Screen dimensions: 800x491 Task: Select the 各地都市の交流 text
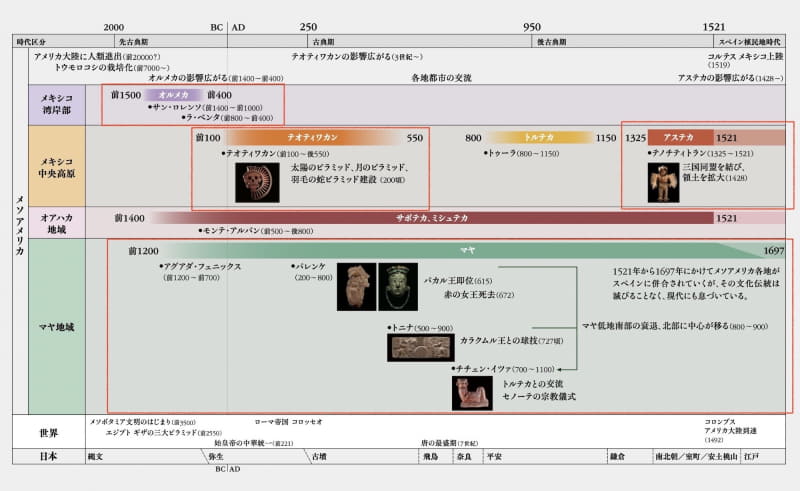441,78
